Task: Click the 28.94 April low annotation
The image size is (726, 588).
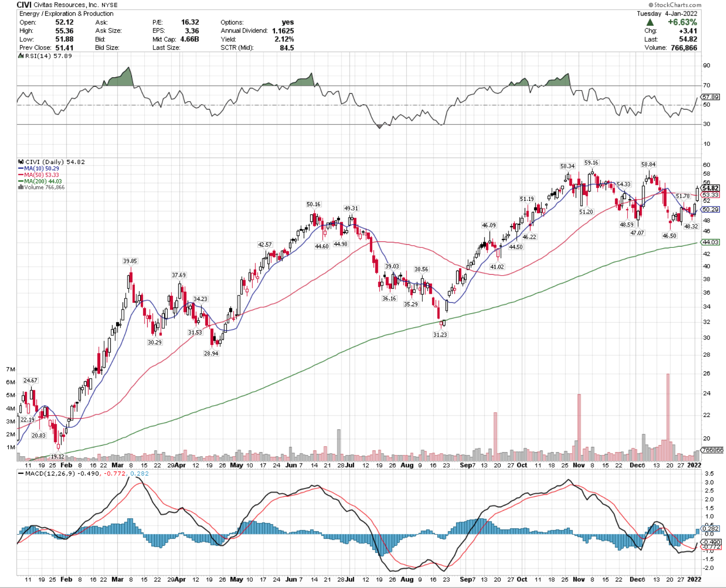Action: pyautogui.click(x=211, y=353)
